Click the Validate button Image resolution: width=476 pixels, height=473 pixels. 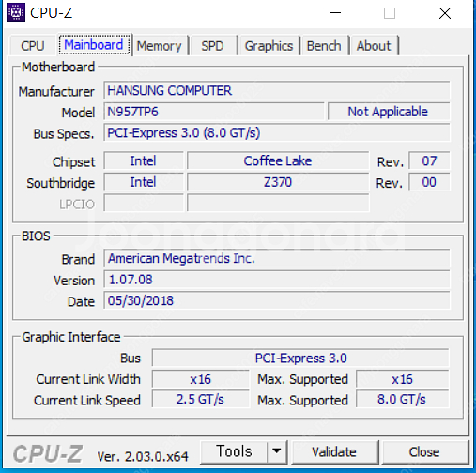tap(334, 451)
